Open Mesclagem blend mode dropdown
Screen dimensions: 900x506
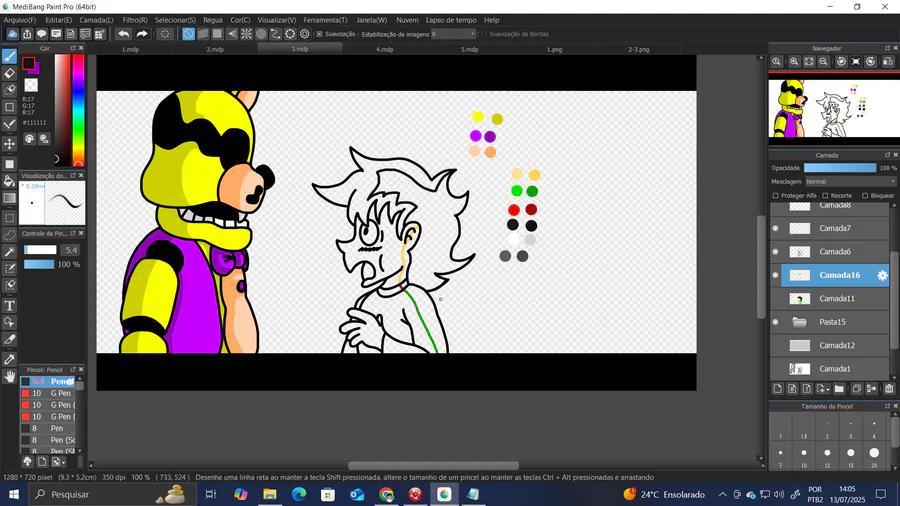pyautogui.click(x=849, y=181)
